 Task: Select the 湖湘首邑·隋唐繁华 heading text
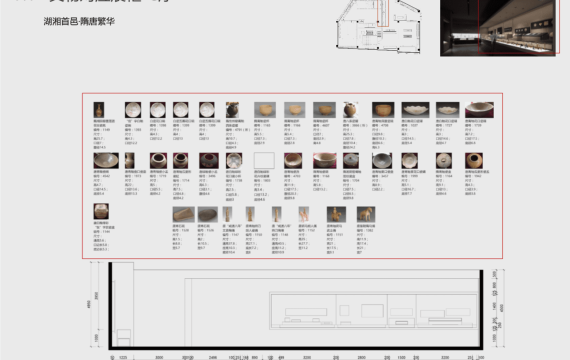coord(79,21)
